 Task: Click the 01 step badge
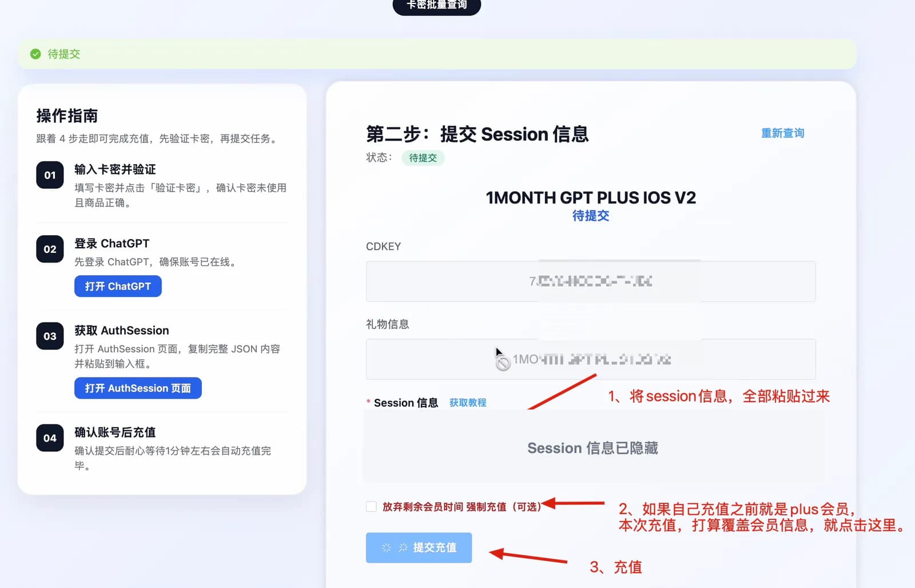pyautogui.click(x=50, y=175)
